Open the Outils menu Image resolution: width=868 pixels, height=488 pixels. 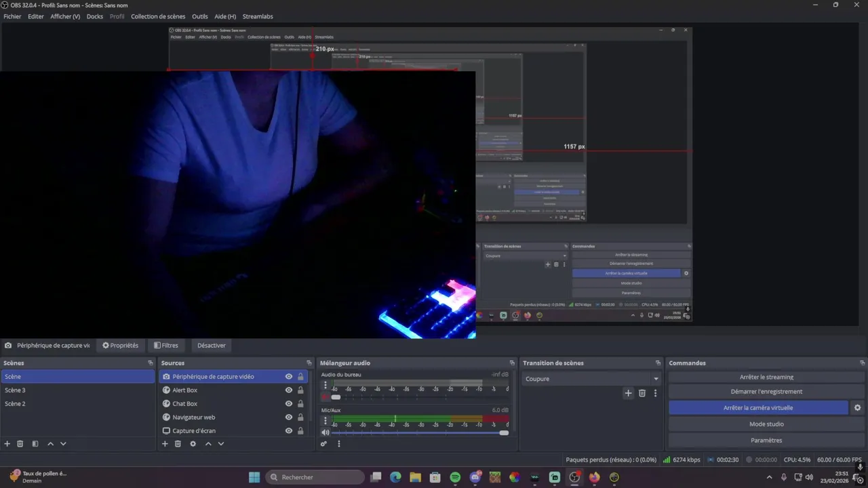200,16
